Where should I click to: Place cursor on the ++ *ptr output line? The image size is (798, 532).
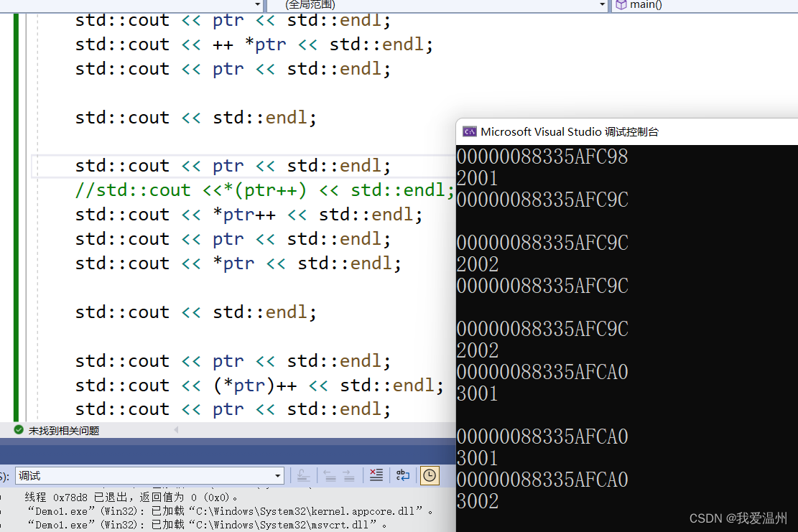click(254, 45)
